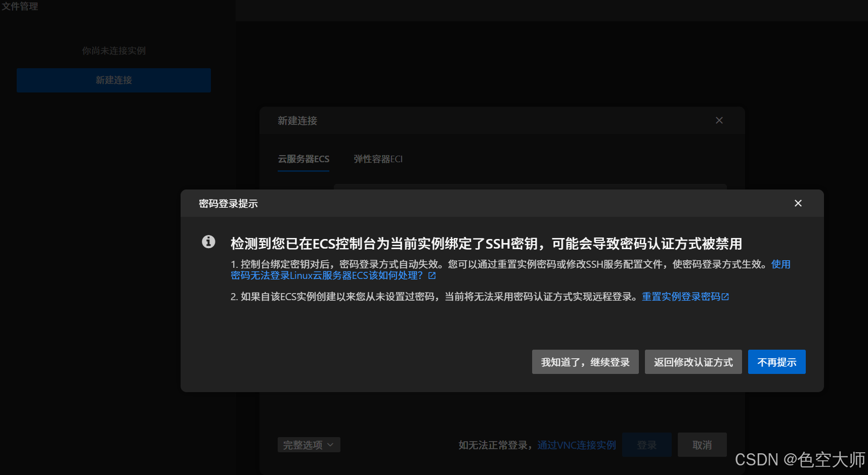Click 文件管理 label at top left
The height and width of the screenshot is (475, 868).
click(19, 6)
